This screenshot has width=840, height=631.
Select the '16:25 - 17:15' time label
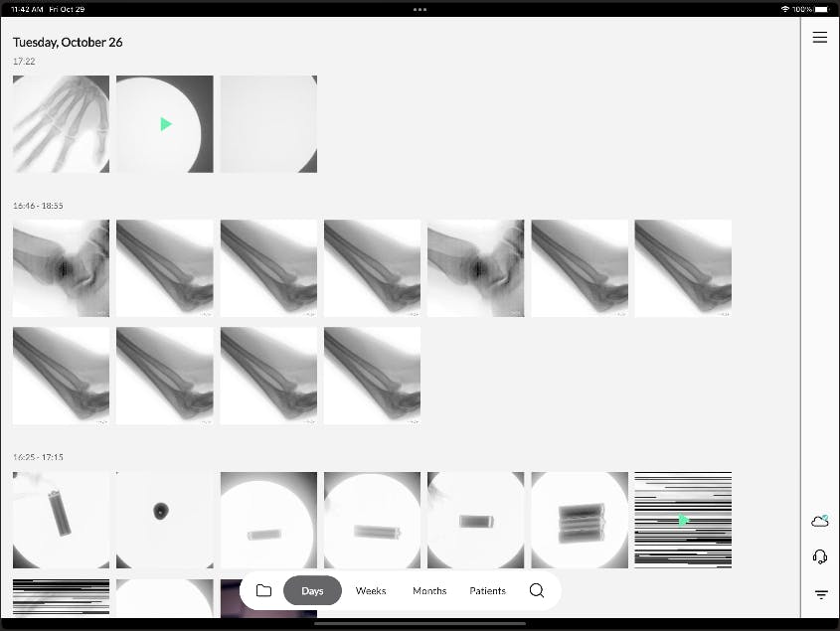coord(38,457)
